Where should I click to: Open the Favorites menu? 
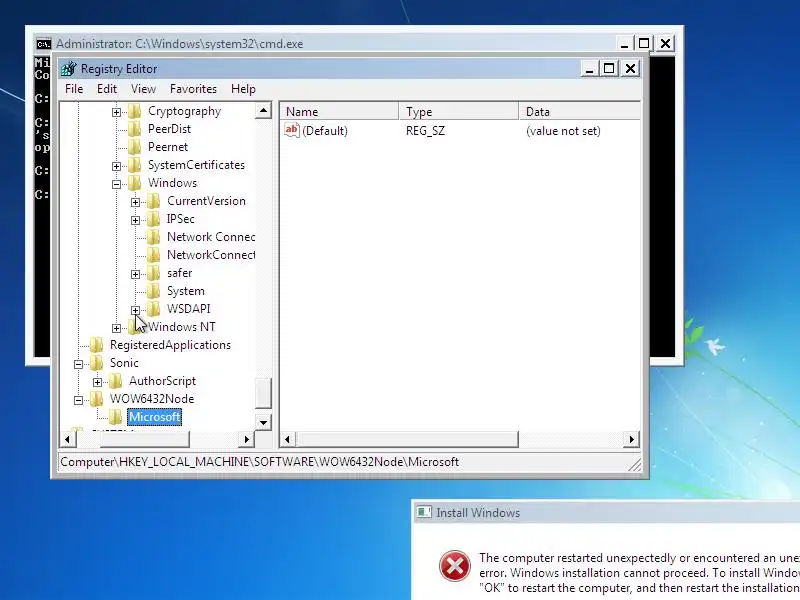click(193, 89)
